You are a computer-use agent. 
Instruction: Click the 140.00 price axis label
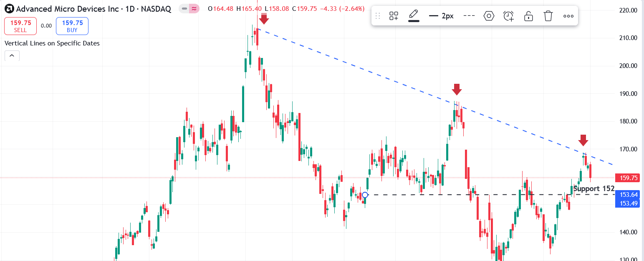pos(628,232)
